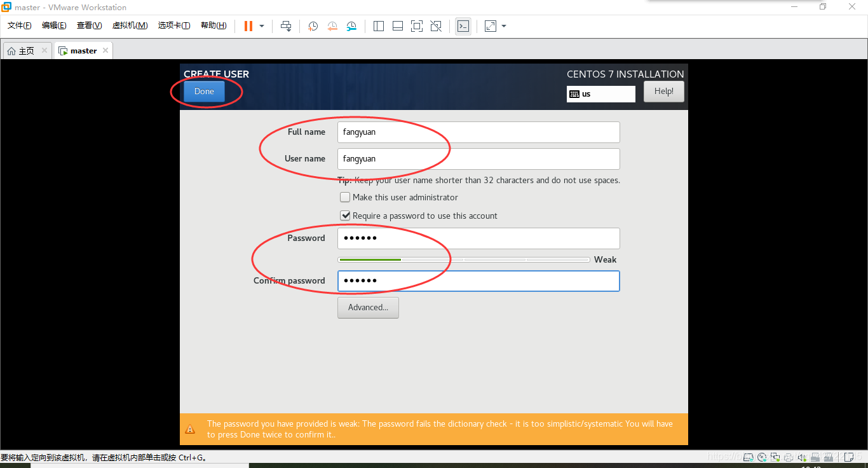This screenshot has width=868, height=468.
Task: Toggle the library sidebar panel icon
Action: pos(379,26)
